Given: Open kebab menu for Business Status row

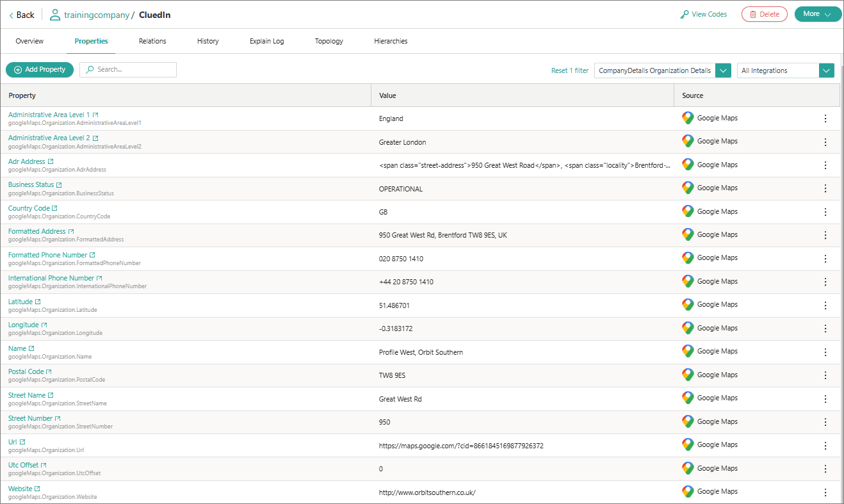Looking at the screenshot, I should click(825, 188).
